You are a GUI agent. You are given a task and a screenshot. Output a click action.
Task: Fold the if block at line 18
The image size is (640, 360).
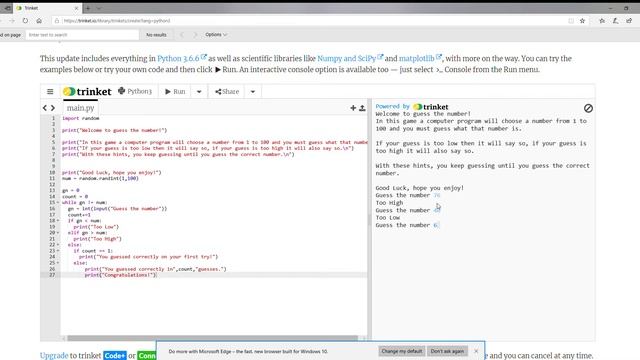[58, 220]
